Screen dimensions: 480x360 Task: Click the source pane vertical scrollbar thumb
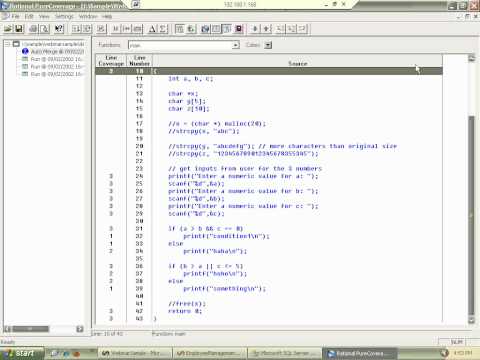pyautogui.click(x=471, y=215)
